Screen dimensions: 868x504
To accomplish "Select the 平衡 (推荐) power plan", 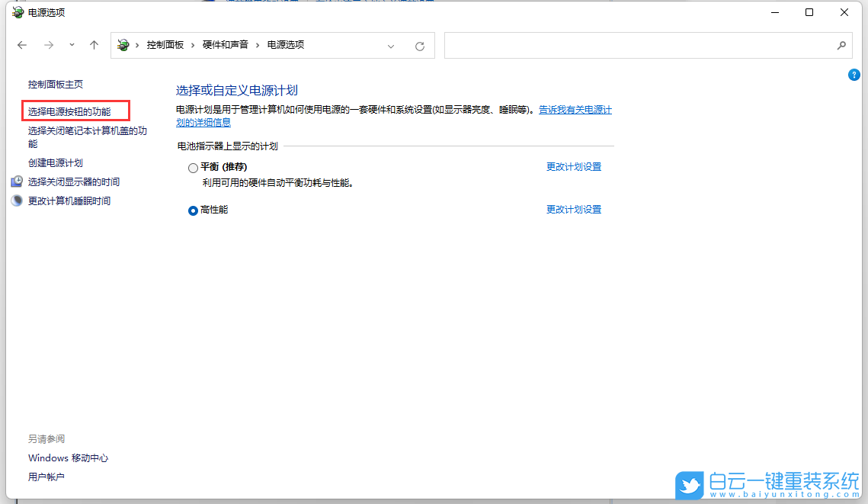I will [x=193, y=167].
